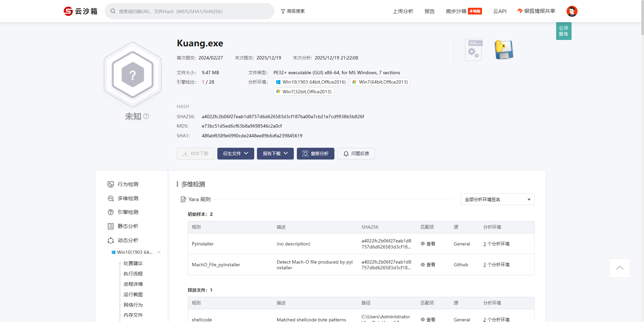This screenshot has height=322, width=644.
Task: Select 行为检测 in sidebar
Action: pyautogui.click(x=128, y=184)
